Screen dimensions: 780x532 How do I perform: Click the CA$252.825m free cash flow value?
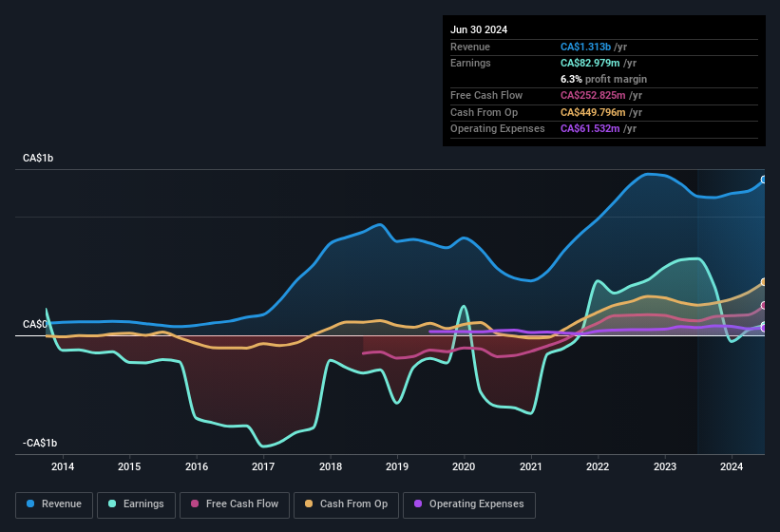tap(593, 95)
